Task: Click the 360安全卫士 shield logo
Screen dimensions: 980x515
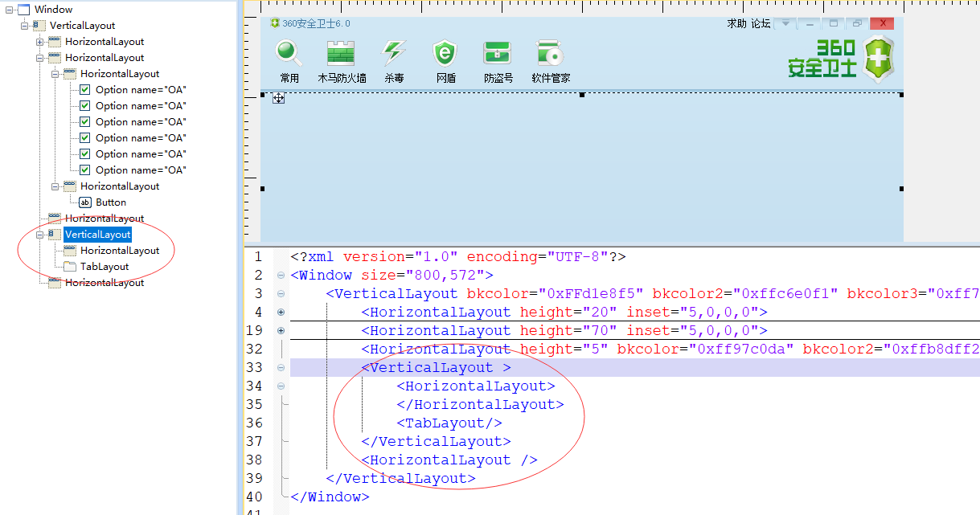Action: coord(877,59)
